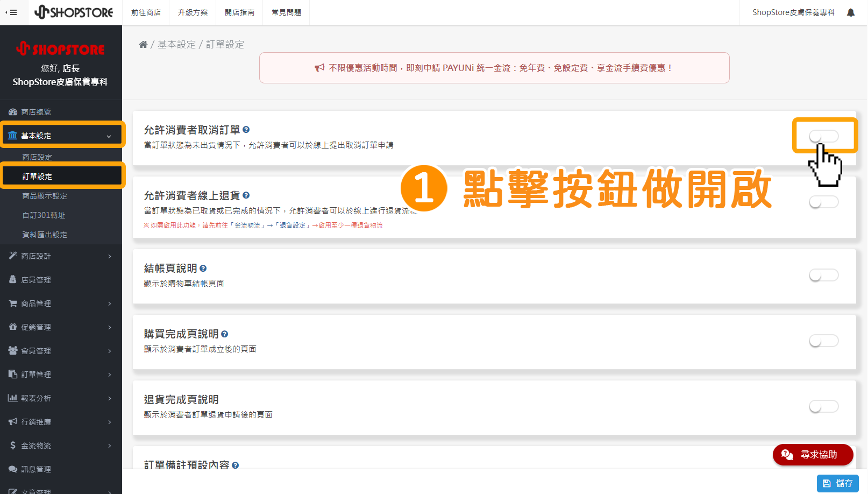The width and height of the screenshot is (868, 494).
Task: Click the help icon next to 購買完成頁說明
Action: pyautogui.click(x=225, y=334)
